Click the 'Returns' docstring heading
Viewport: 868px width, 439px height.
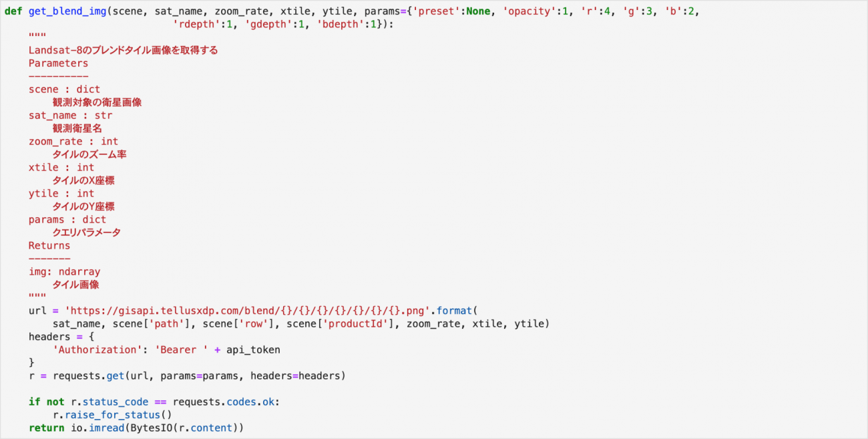(49, 246)
